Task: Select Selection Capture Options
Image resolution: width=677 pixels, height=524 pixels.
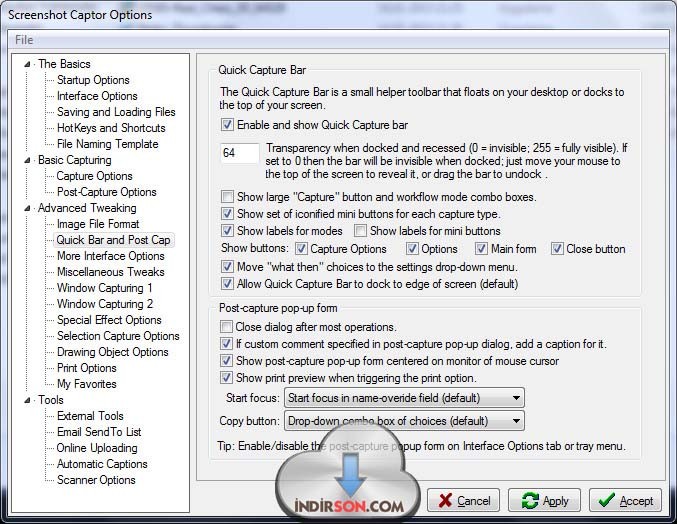Action: click(118, 336)
